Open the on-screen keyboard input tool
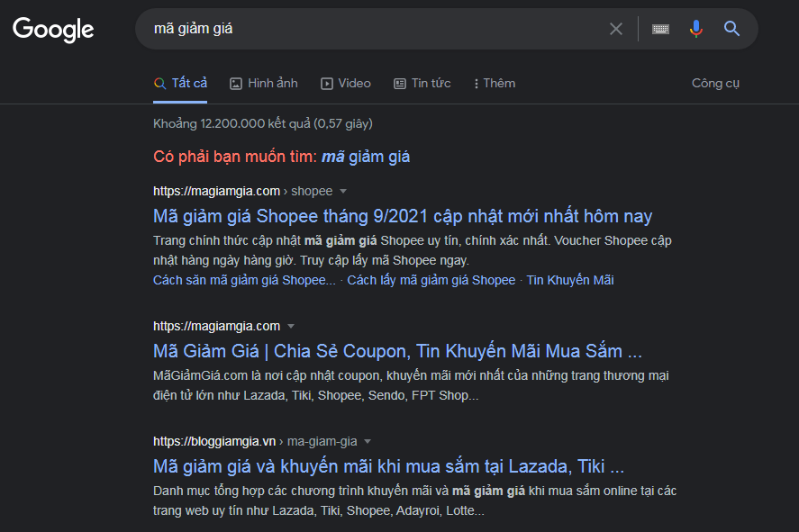 pyautogui.click(x=660, y=29)
